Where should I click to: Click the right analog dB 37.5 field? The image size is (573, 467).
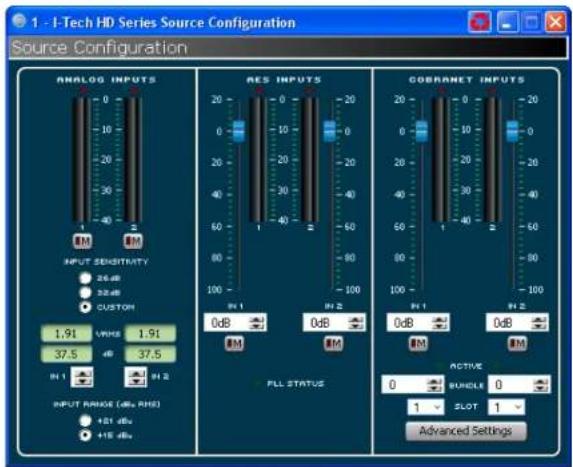pyautogui.click(x=150, y=354)
